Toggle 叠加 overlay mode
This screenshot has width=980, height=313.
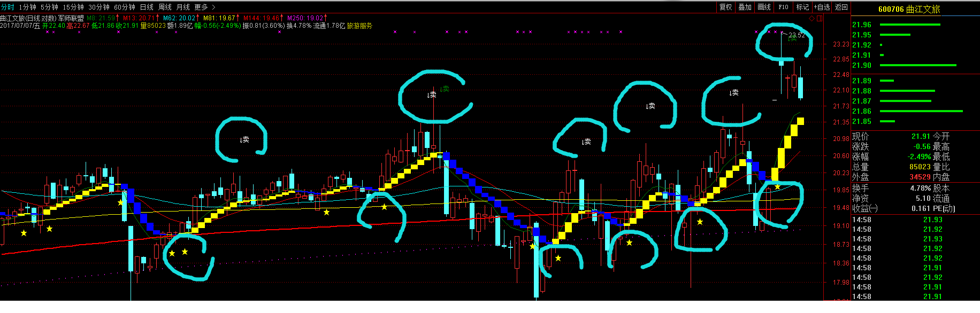point(745,7)
